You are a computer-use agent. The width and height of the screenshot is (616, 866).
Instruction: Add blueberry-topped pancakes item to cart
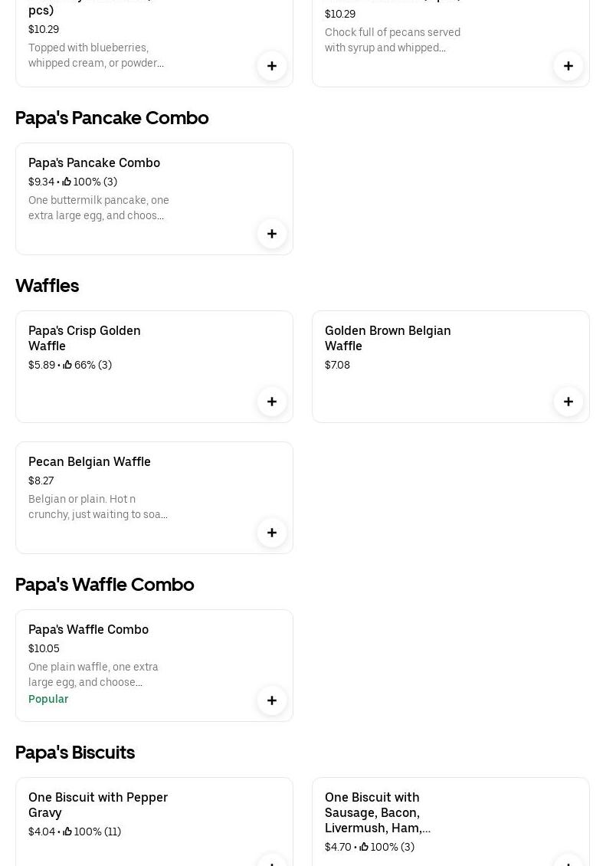pos(272,66)
